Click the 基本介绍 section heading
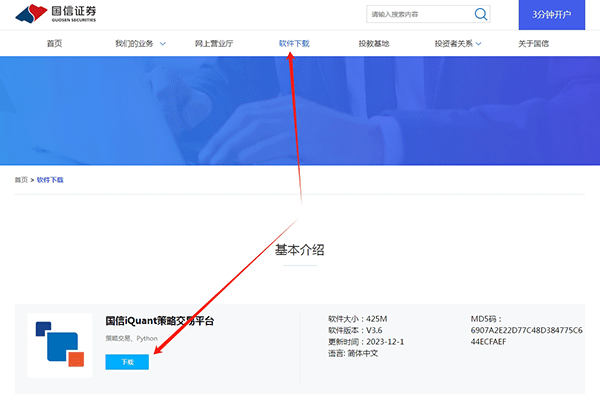Viewport: 600px width, 412px height. click(x=300, y=250)
